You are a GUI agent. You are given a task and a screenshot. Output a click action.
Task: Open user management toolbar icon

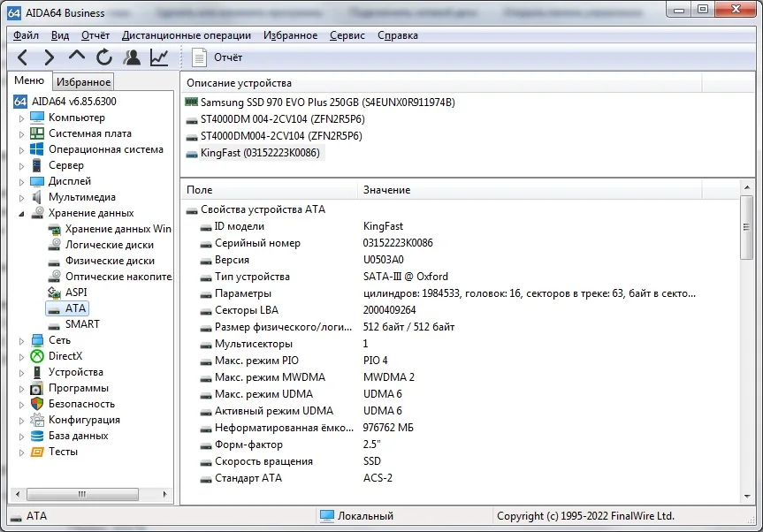click(132, 57)
